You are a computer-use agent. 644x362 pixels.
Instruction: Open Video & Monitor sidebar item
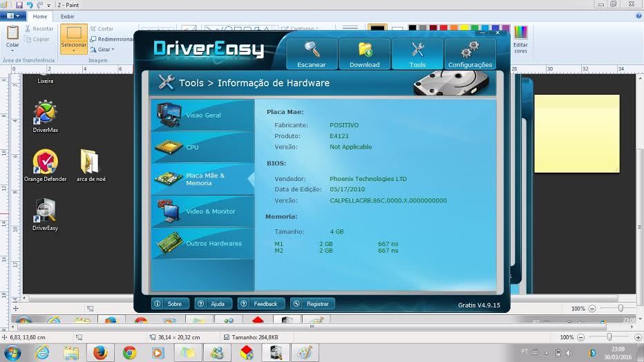coord(203,211)
